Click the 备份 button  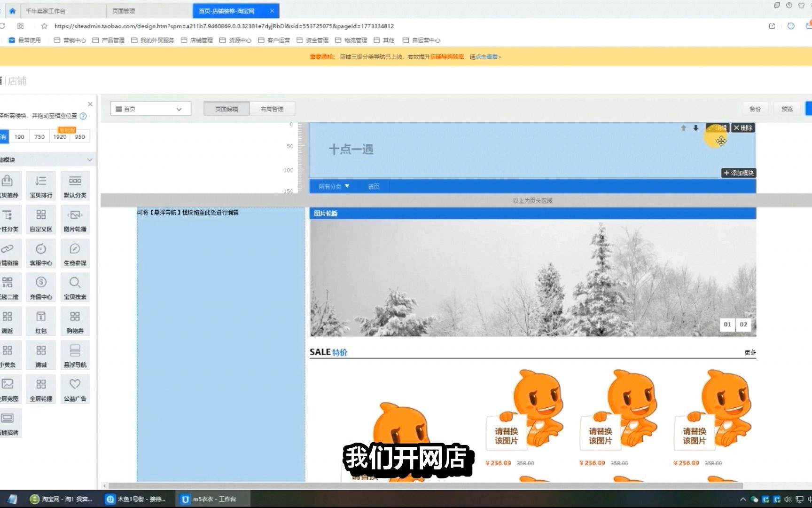(755, 109)
